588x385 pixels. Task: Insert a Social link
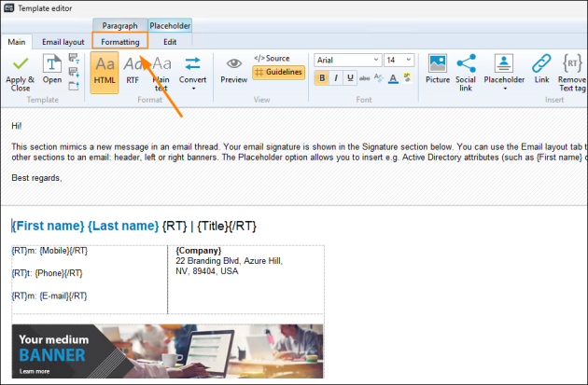(466, 74)
